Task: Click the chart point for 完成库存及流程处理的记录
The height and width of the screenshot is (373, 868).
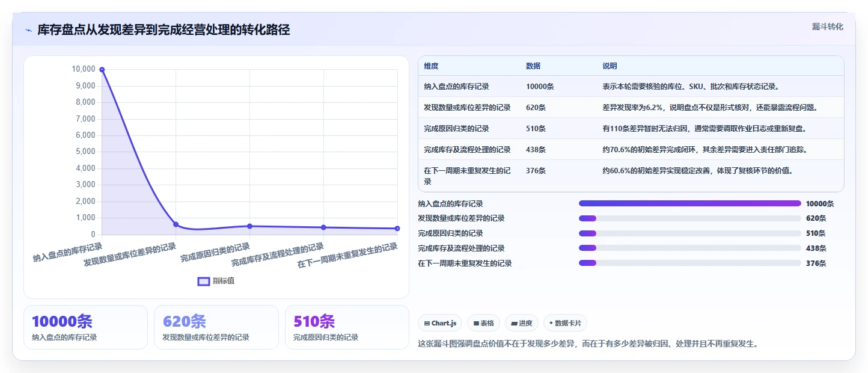Action: (323, 227)
